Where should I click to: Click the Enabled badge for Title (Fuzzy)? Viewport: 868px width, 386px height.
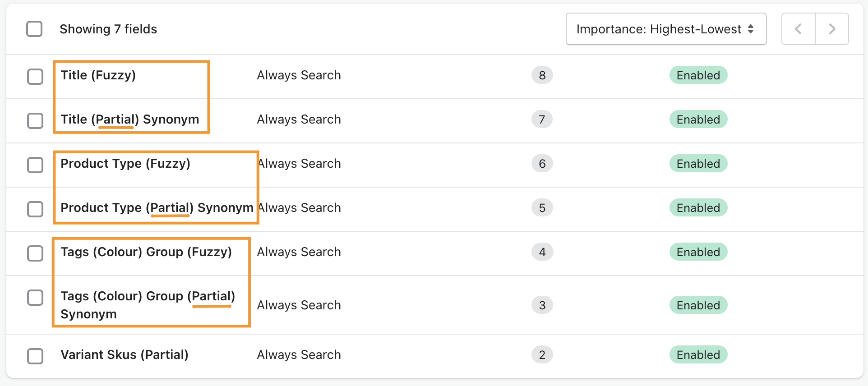(x=698, y=75)
